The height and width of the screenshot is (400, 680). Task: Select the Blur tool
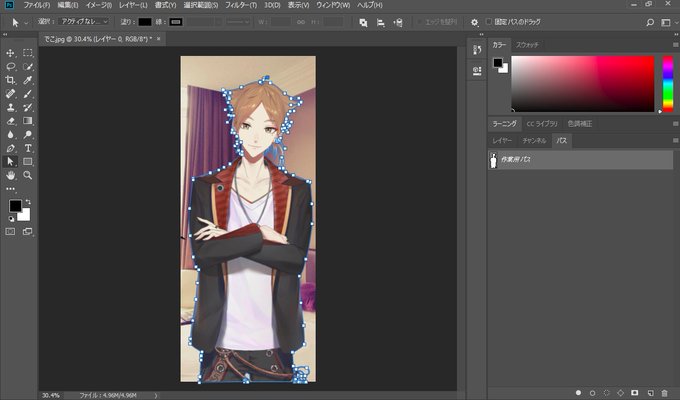click(x=10, y=134)
